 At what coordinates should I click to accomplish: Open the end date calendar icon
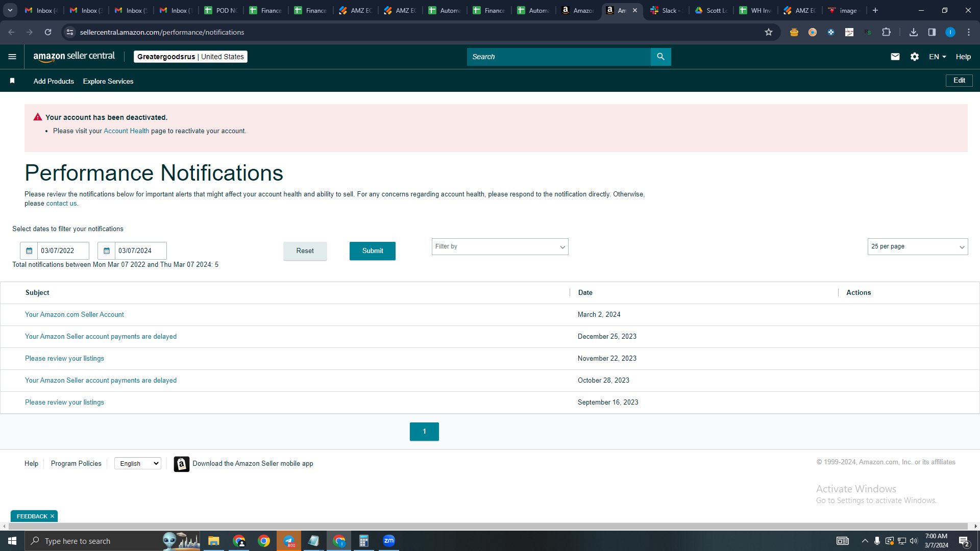tap(107, 251)
